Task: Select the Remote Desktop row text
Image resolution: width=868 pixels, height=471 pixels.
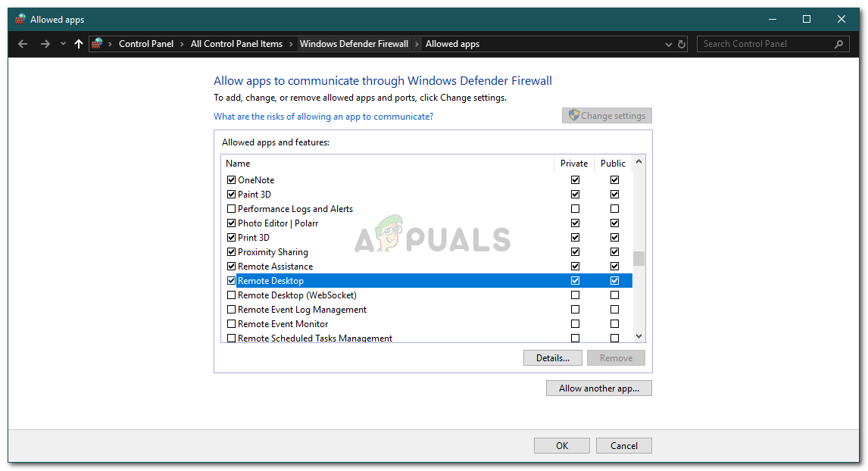Action: 270,281
